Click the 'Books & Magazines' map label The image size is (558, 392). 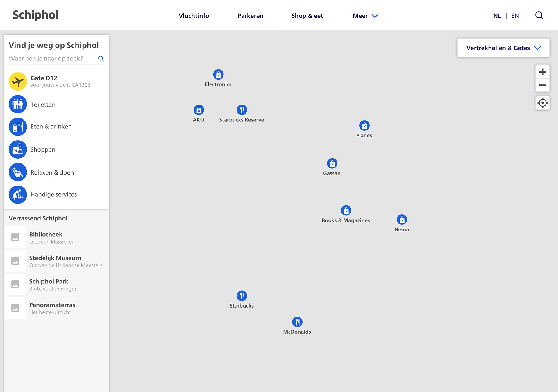[346, 220]
